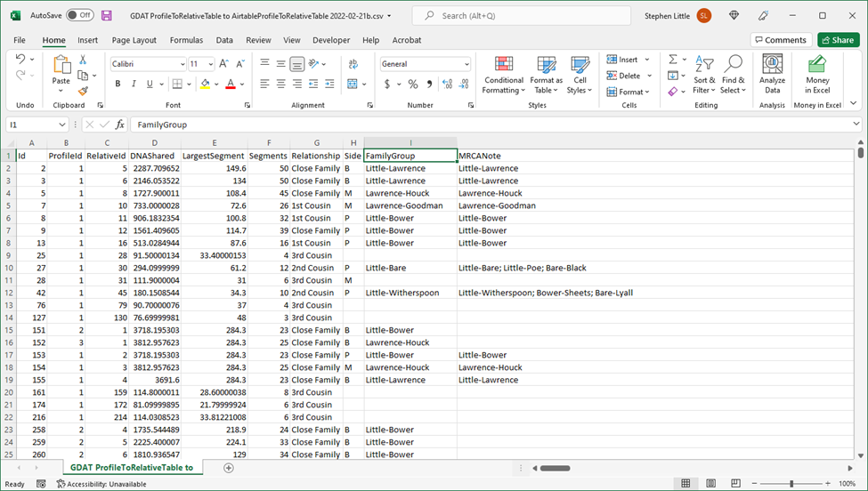Viewport: 868px width, 491px height.
Task: Open the Formulas ribbon tab
Action: pyautogui.click(x=186, y=40)
